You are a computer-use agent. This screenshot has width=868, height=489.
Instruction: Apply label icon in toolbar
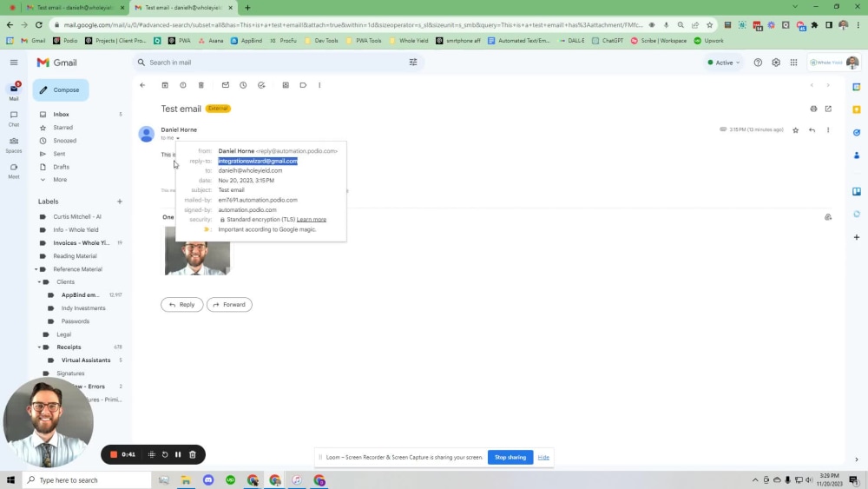click(x=303, y=85)
